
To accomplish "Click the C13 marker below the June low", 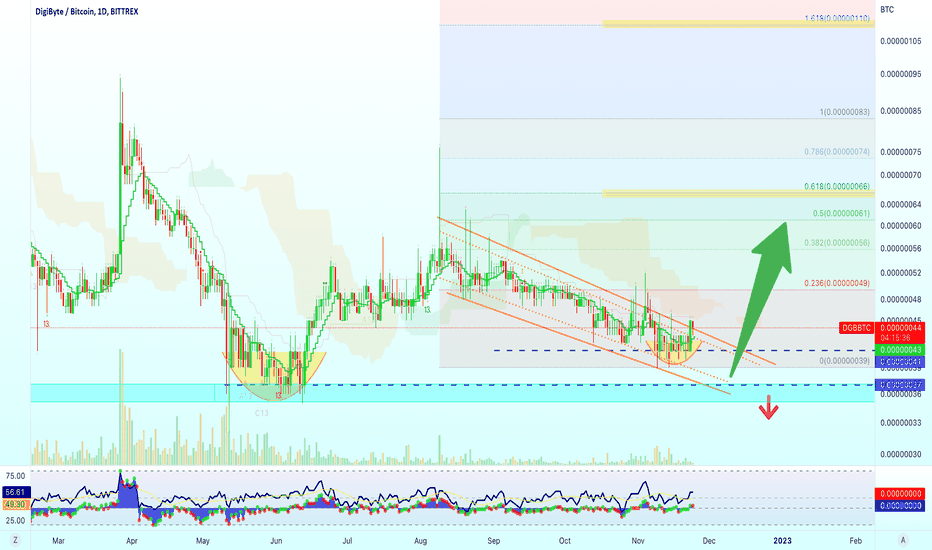I will [262, 413].
